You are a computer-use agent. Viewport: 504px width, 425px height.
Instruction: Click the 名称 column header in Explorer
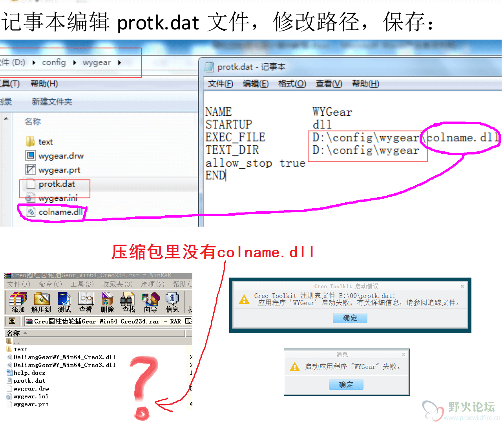point(33,122)
